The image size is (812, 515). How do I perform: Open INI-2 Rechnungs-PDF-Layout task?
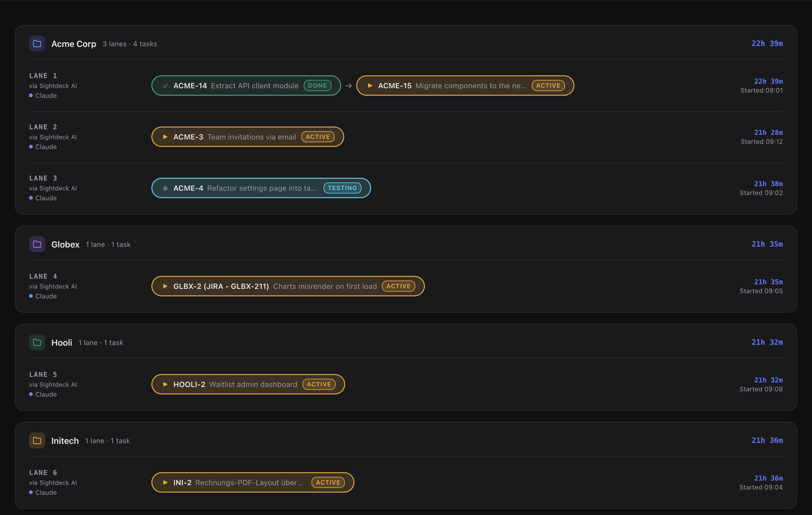pyautogui.click(x=253, y=483)
